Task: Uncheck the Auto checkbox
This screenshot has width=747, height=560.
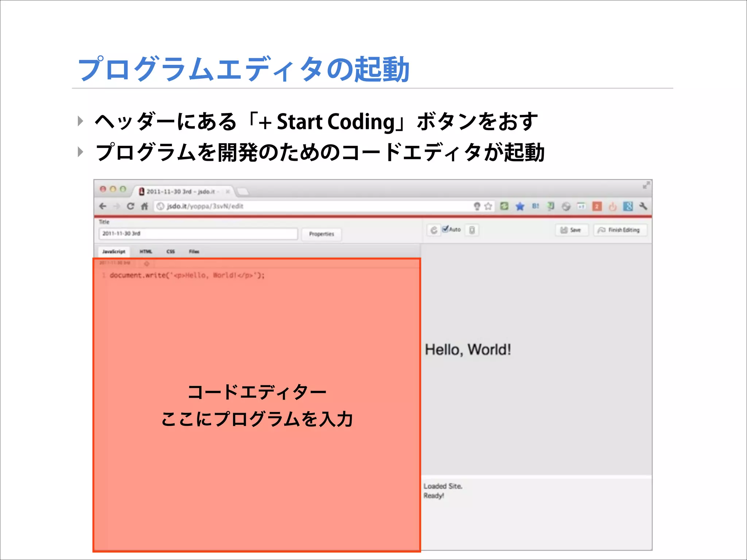Action: click(x=445, y=229)
